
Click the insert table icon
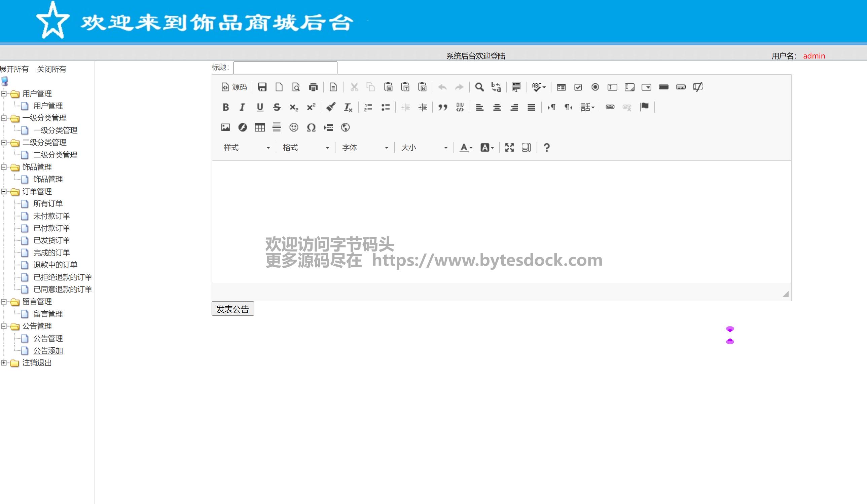(260, 127)
